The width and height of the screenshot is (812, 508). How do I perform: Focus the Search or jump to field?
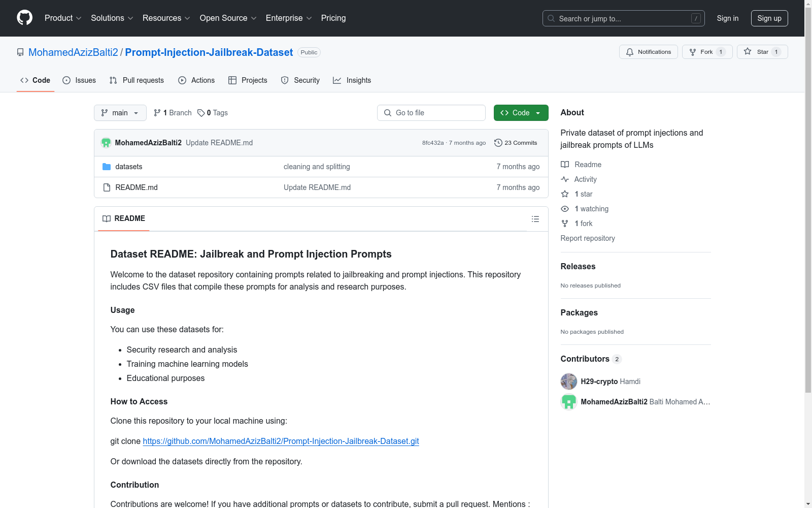tap(624, 18)
